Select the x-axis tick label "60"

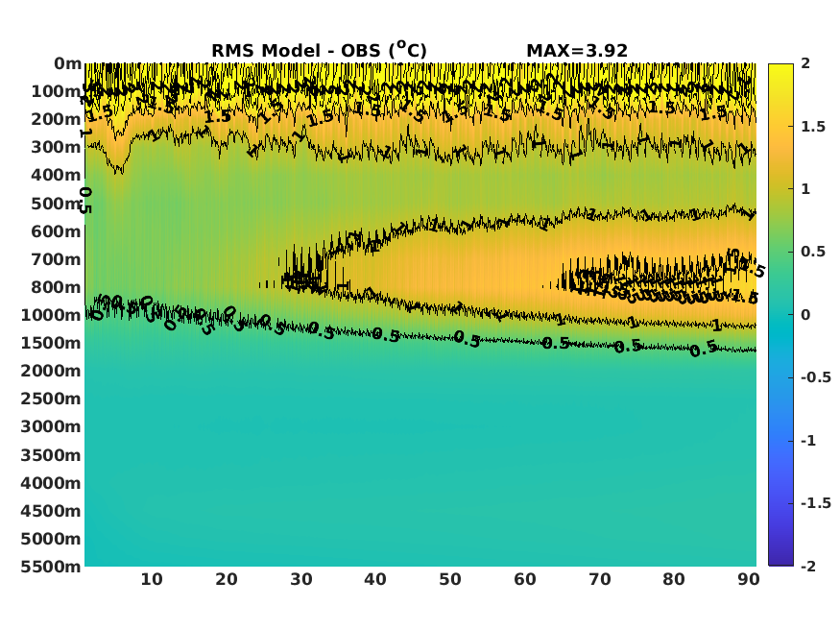525,580
